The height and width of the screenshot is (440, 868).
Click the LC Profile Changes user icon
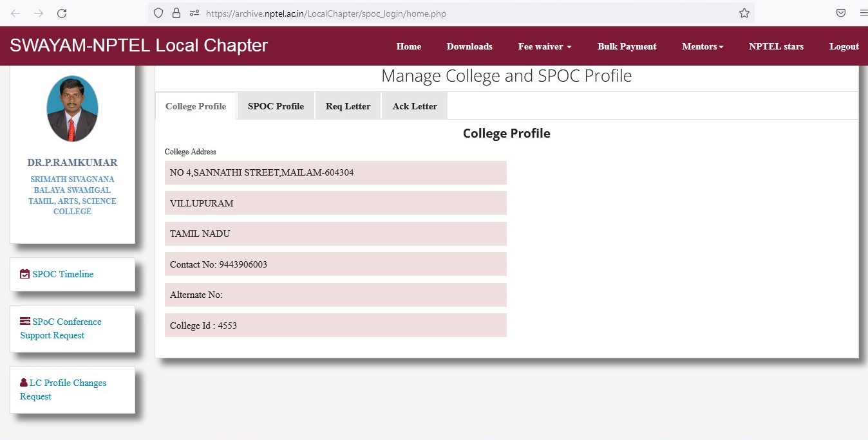tap(24, 383)
